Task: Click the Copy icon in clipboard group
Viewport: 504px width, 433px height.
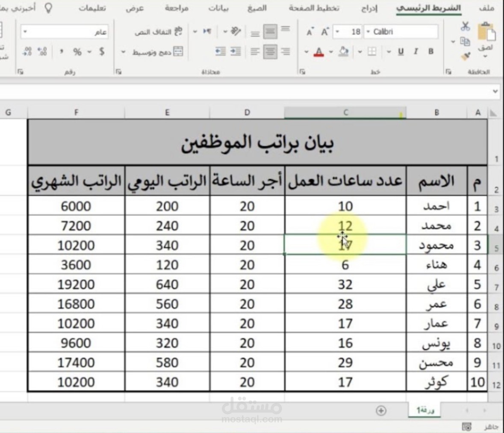Action: 465,42
